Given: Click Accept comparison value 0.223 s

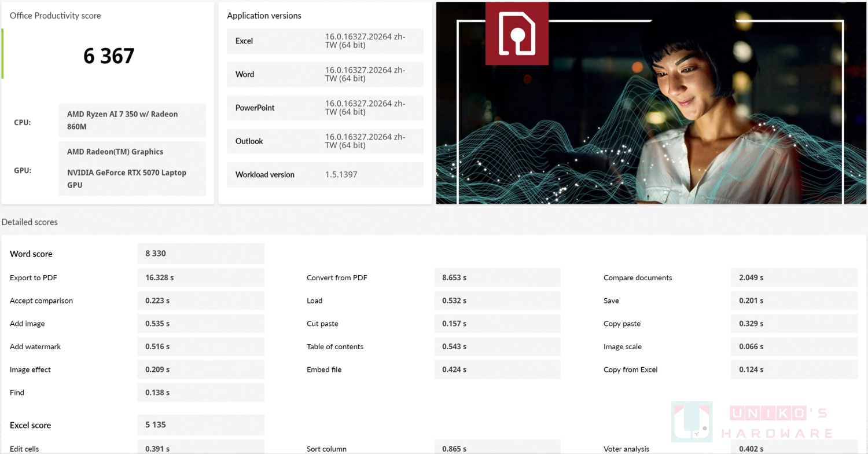Looking at the screenshot, I should tap(201, 301).
